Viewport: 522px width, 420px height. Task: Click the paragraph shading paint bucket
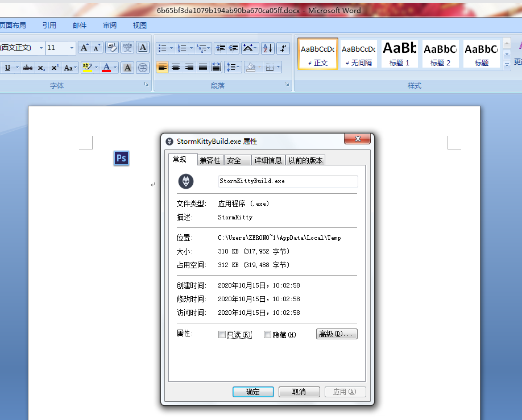[251, 67]
